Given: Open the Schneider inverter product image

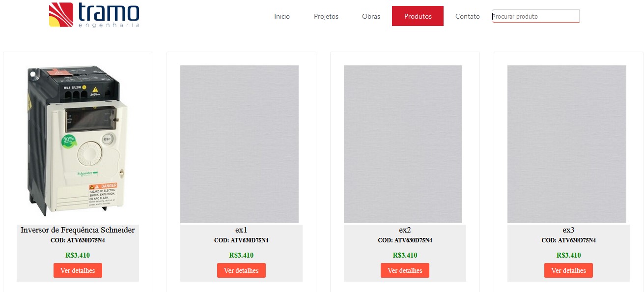Looking at the screenshot, I should coord(78,142).
